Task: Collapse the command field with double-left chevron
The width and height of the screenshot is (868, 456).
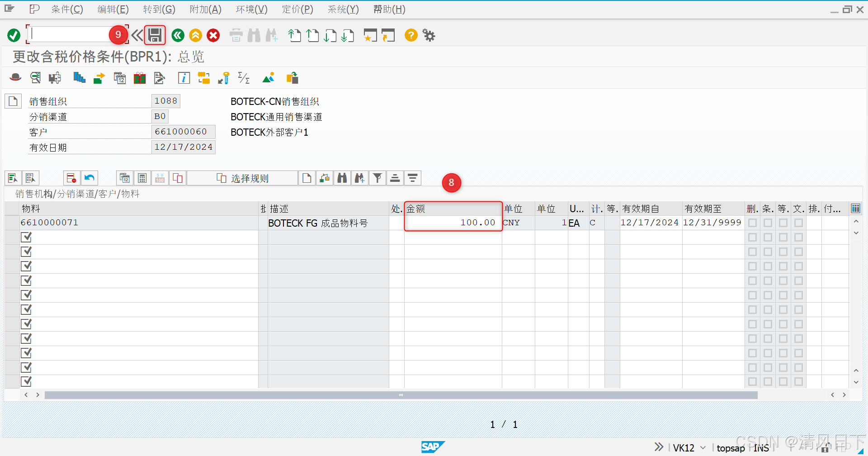Action: 137,35
